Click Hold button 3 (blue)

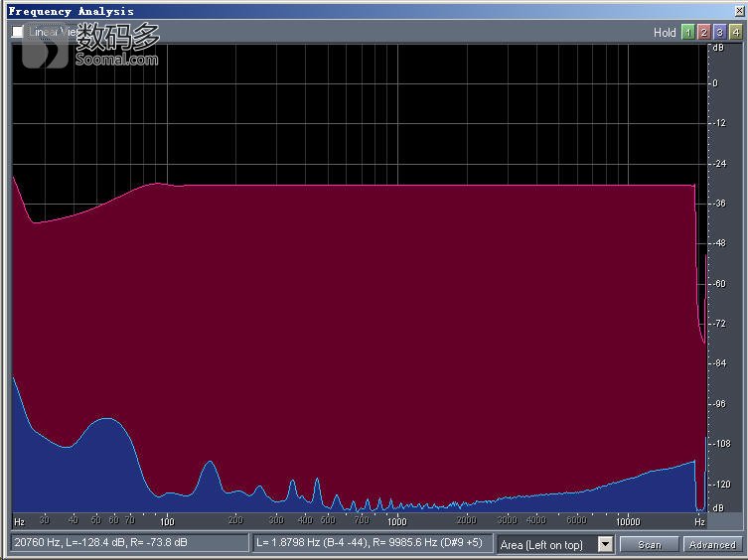(720, 33)
